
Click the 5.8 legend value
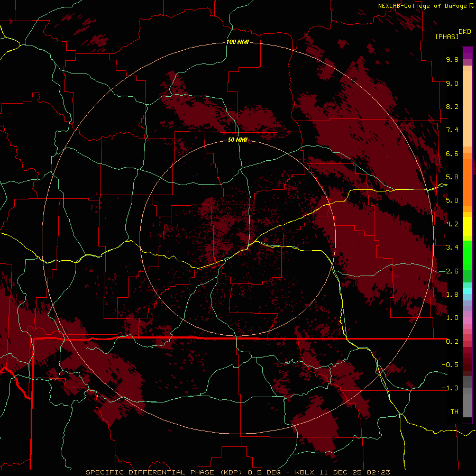(452, 177)
